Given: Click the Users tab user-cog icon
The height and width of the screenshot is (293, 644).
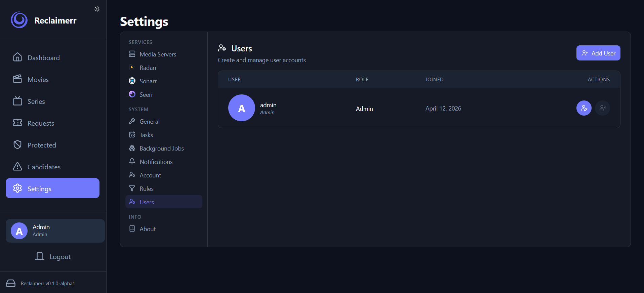Looking at the screenshot, I should [132, 202].
